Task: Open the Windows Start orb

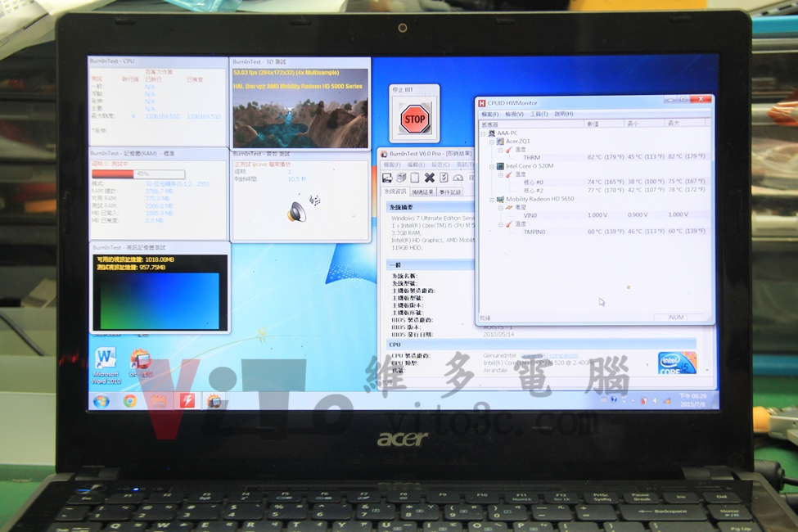Action: point(101,401)
